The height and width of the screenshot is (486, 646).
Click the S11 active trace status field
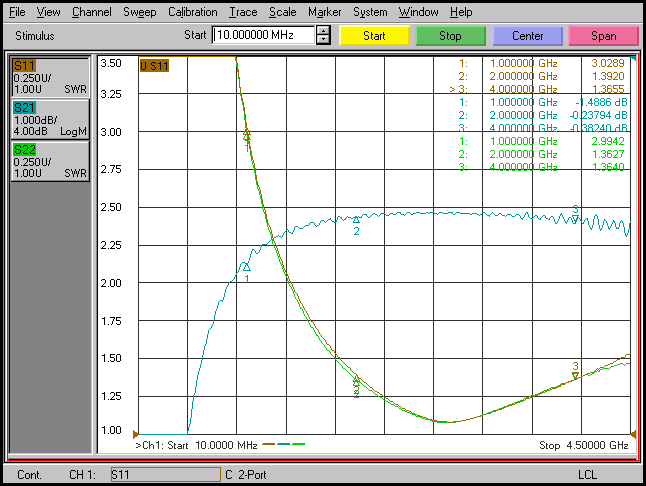click(x=166, y=474)
